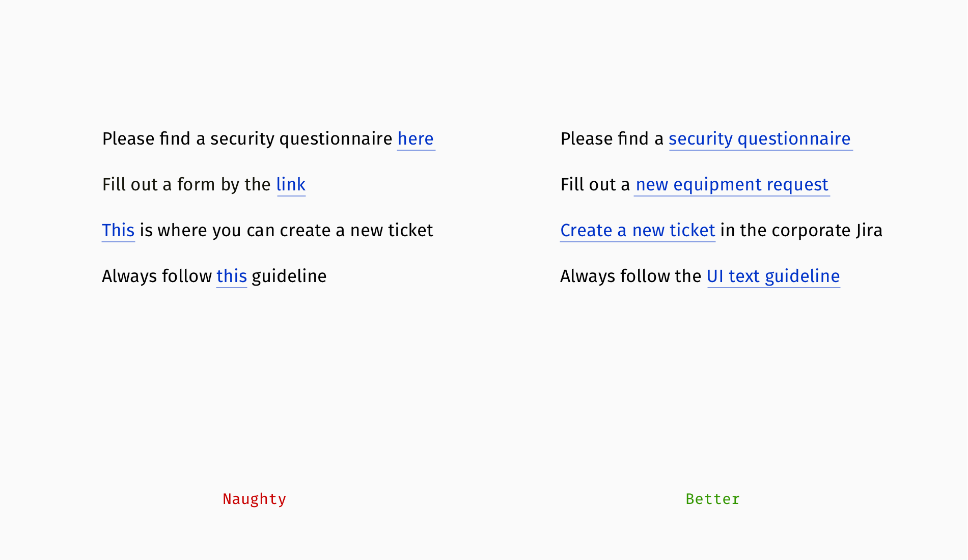
Task: Click the 'here' link after security questionnaire
Action: point(416,139)
